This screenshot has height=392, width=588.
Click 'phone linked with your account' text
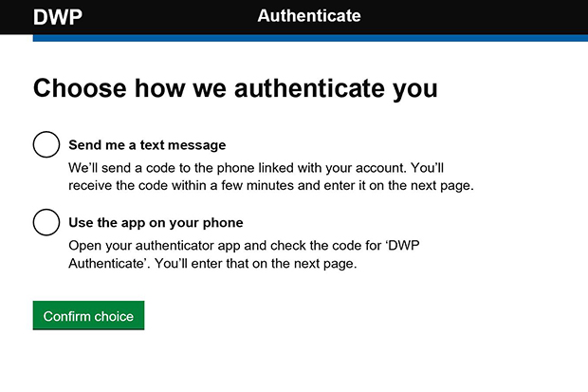click(x=311, y=168)
